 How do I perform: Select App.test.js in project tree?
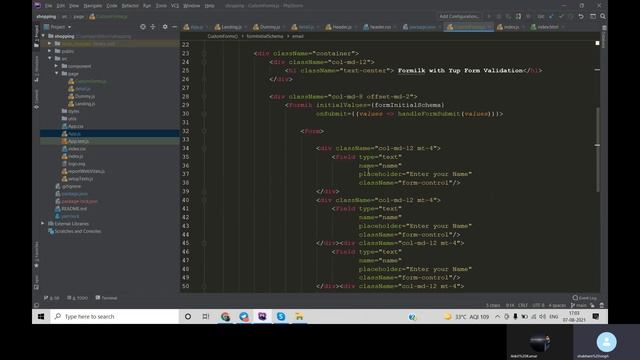click(78, 141)
